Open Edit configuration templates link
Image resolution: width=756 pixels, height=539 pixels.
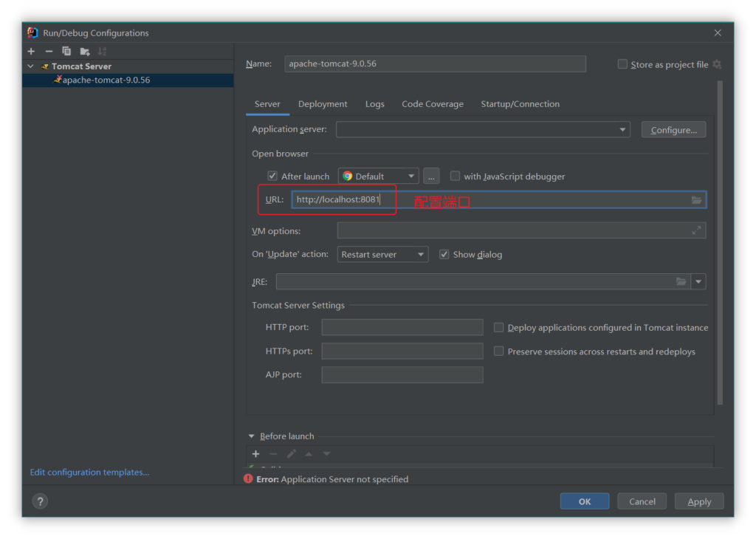[89, 472]
